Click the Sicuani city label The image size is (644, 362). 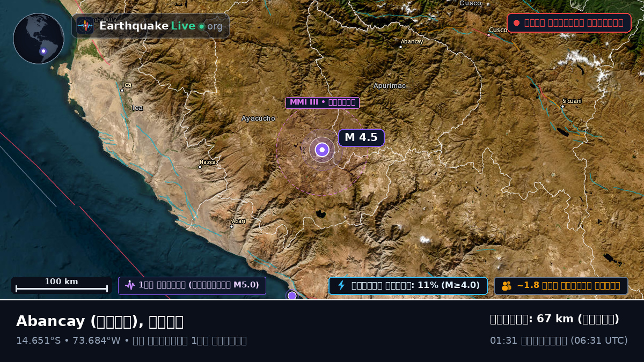(x=572, y=101)
